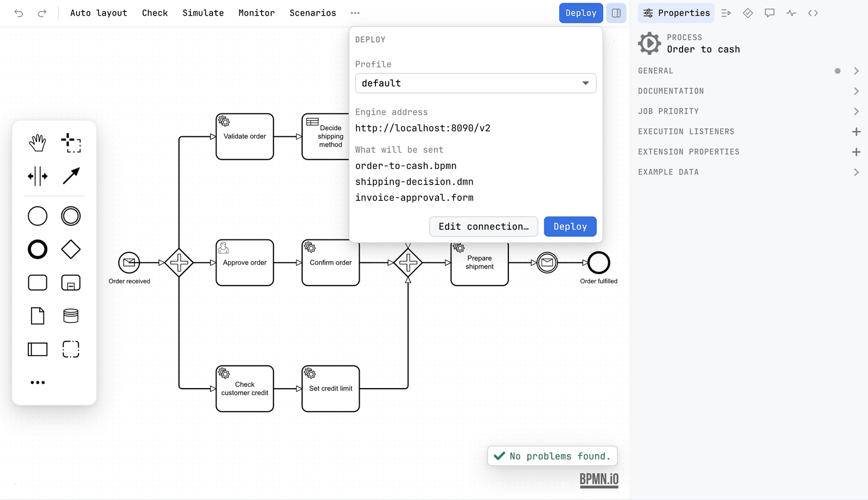Open the toolbar overflow ellipsis menu
Screen dimensions: 868x500
click(355, 13)
